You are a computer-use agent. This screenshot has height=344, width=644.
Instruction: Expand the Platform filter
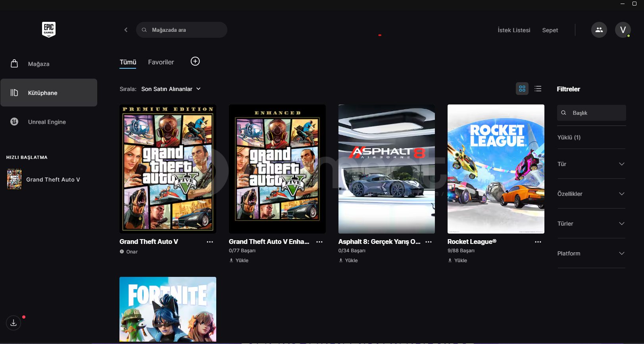coord(591,253)
